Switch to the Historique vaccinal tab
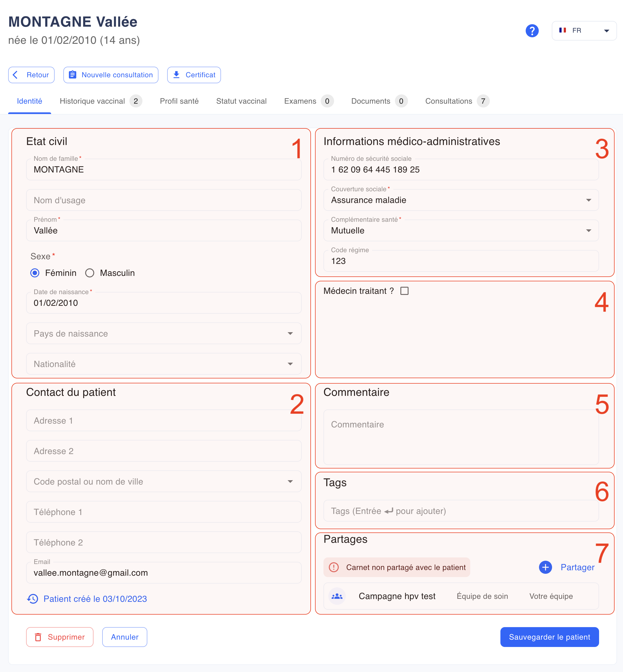The image size is (623, 672). click(101, 101)
